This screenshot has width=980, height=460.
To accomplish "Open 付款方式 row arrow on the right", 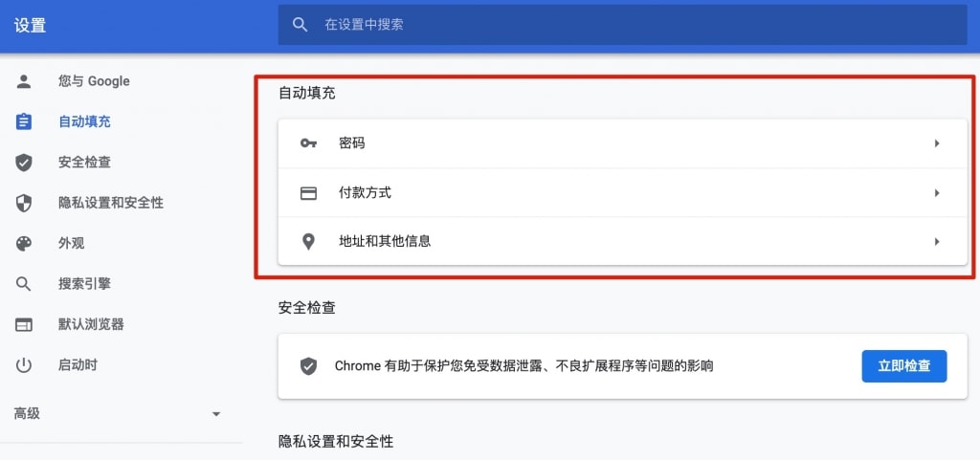I will (937, 193).
